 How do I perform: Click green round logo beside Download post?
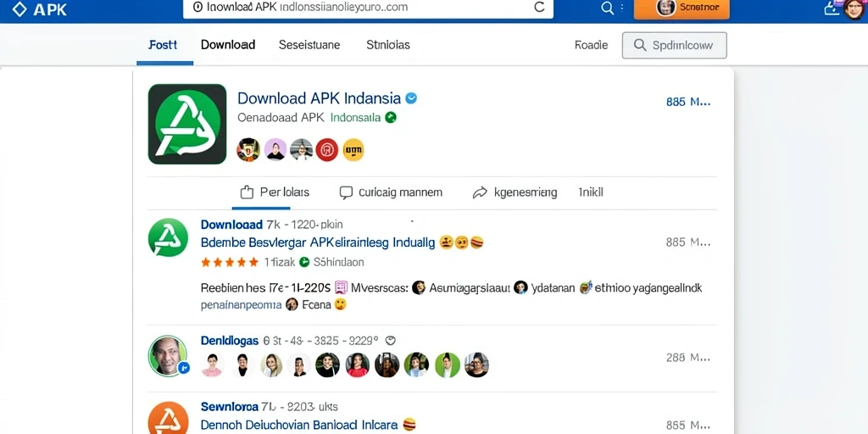(x=168, y=237)
